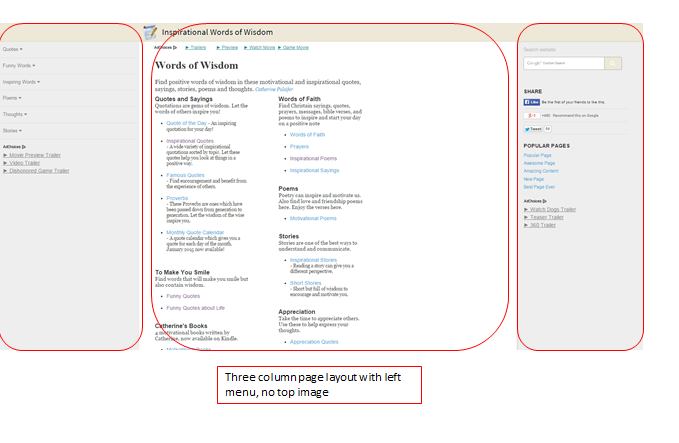Click the notepad logo icon beside the site title
This screenshot has height=443, width=679.
click(x=150, y=32)
